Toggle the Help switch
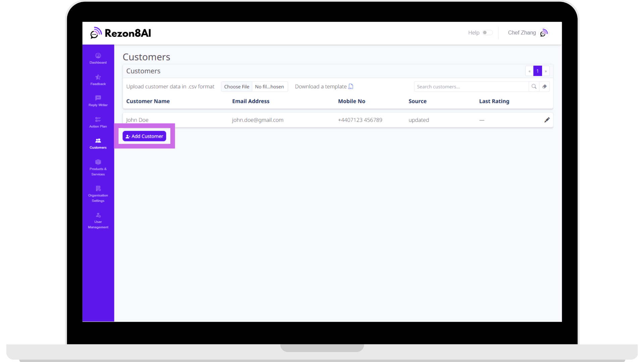The height and width of the screenshot is (362, 644). [x=487, y=33]
